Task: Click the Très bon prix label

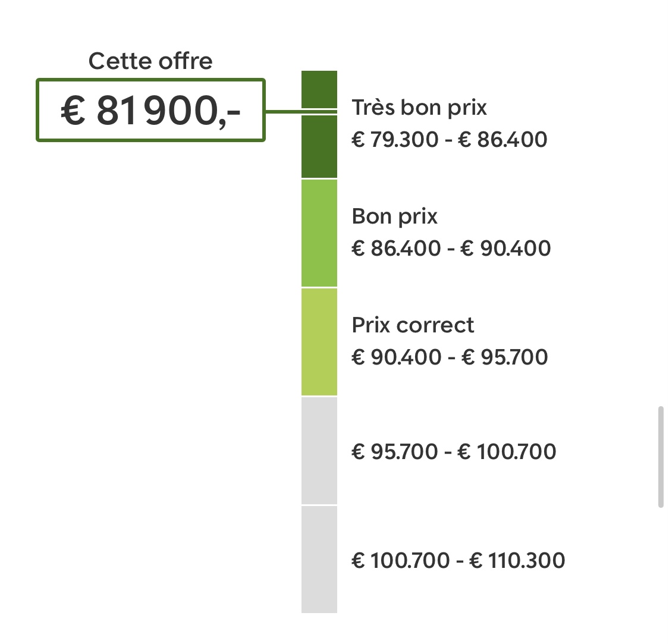Action: click(419, 108)
